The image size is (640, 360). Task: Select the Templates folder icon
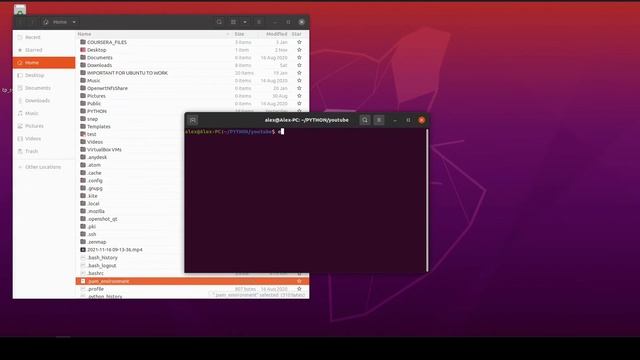pyautogui.click(x=83, y=127)
